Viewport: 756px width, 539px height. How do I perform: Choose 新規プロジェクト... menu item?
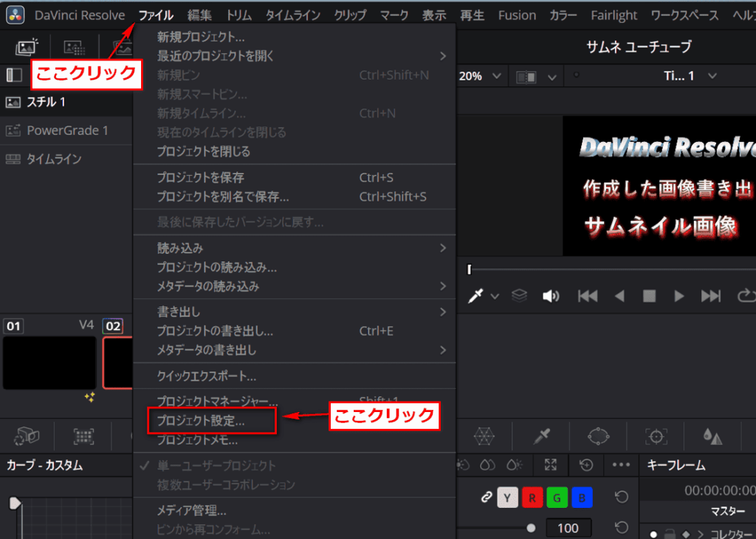(x=294, y=37)
